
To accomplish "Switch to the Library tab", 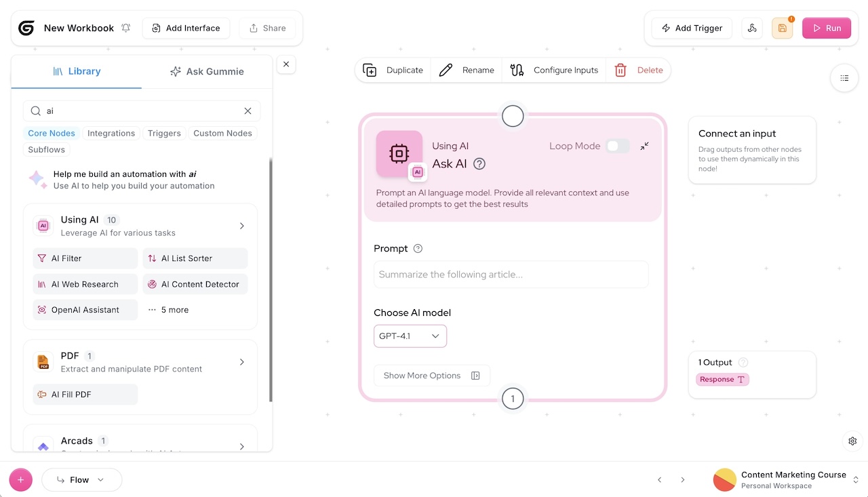I will (x=77, y=71).
